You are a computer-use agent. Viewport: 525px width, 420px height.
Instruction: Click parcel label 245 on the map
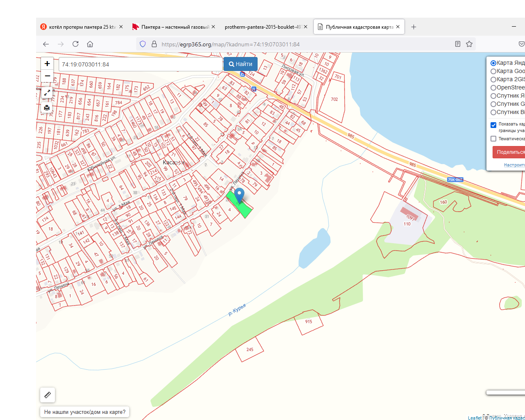point(250,349)
